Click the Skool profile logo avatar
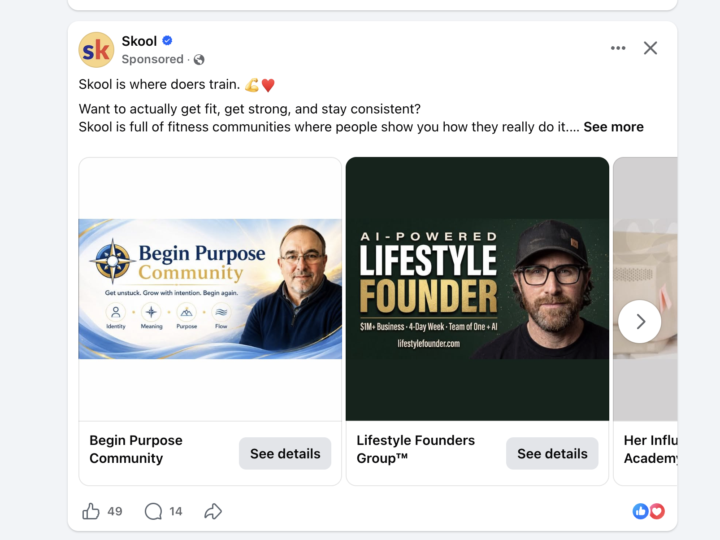The width and height of the screenshot is (720, 540). tap(96, 50)
